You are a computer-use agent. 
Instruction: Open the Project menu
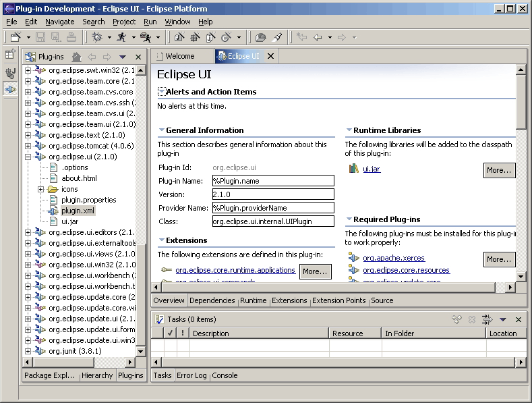(x=124, y=22)
